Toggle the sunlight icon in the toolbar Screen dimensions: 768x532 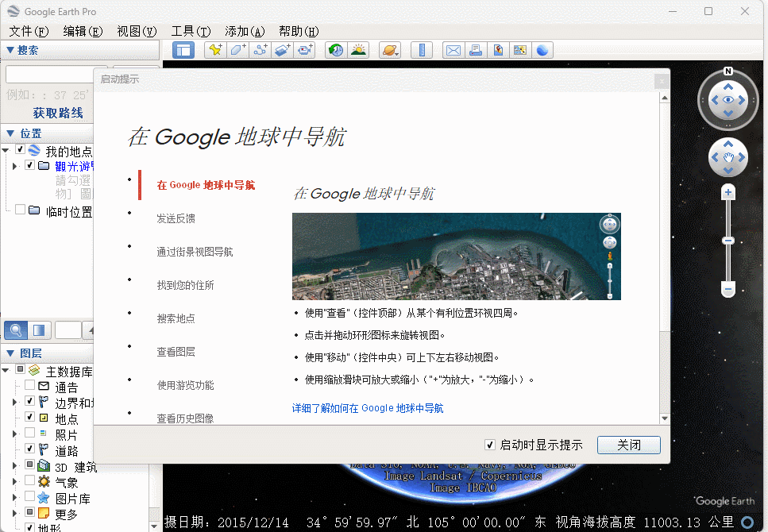(x=358, y=50)
